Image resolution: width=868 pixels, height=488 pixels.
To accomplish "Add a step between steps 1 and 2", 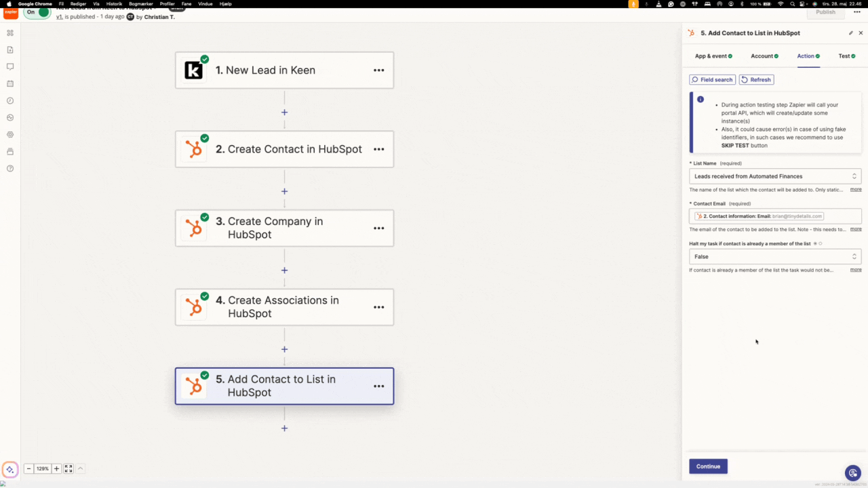I will [284, 113].
